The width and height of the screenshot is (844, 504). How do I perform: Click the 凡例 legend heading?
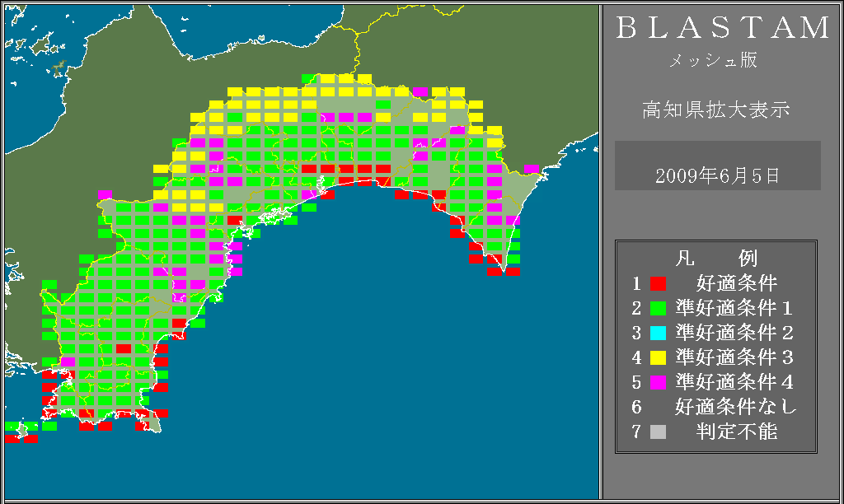click(x=716, y=259)
